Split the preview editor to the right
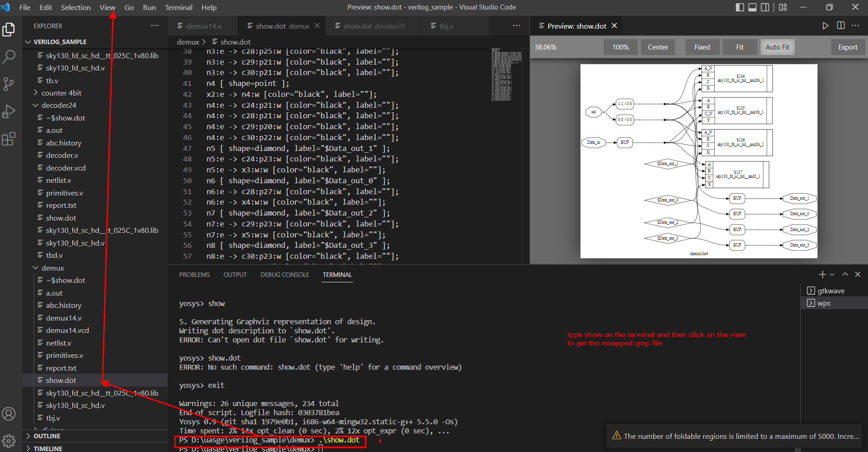868x452 pixels. click(841, 26)
